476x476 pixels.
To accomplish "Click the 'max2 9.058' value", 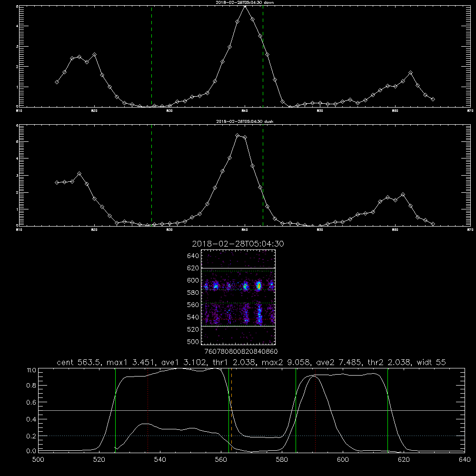I will [x=286, y=362].
